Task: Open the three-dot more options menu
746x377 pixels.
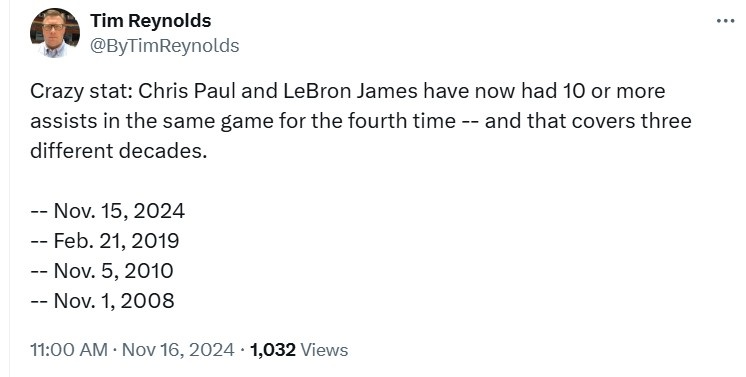Action: point(726,21)
